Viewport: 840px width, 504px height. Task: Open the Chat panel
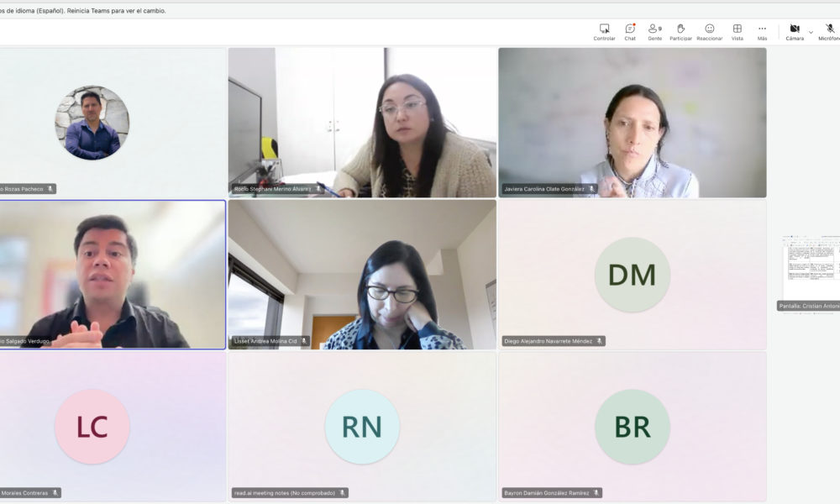click(x=630, y=32)
